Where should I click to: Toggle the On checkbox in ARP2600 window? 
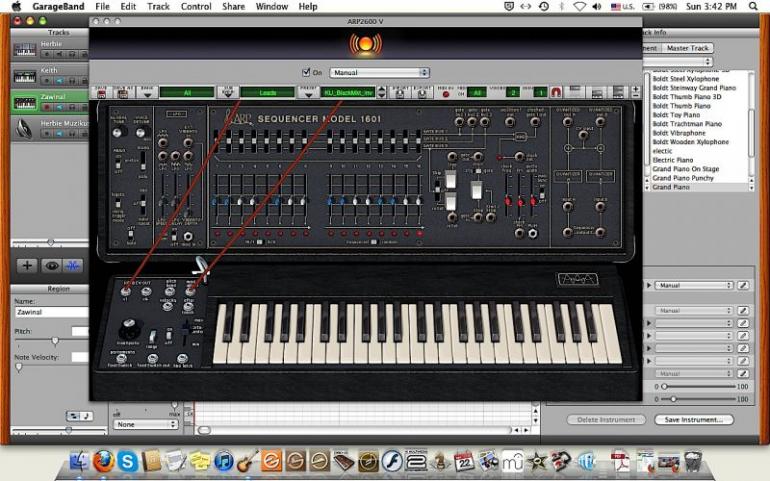click(x=306, y=72)
